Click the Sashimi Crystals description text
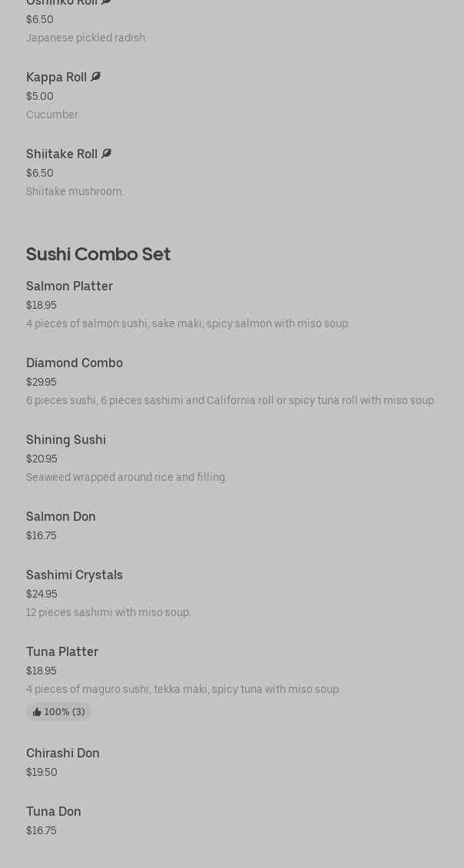The height and width of the screenshot is (868, 464). [108, 612]
